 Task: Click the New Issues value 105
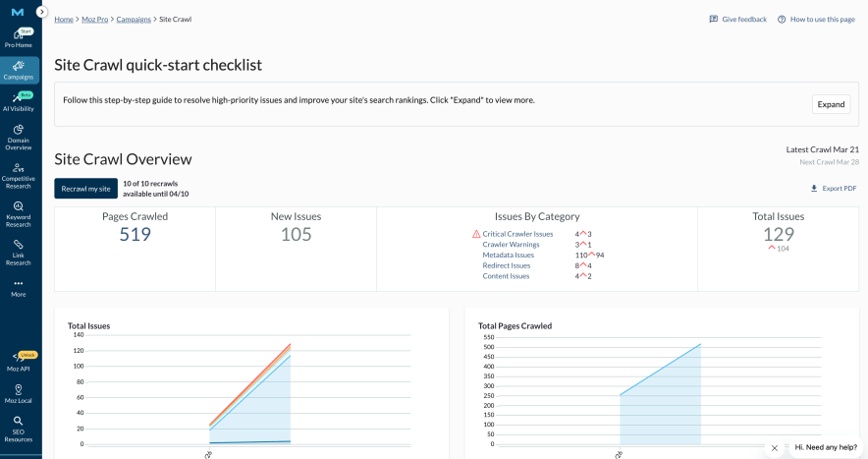point(297,235)
